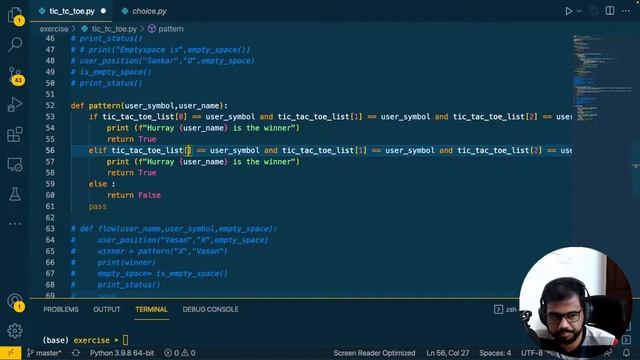The width and height of the screenshot is (640, 360).
Task: Switch git branch master in status bar
Action: 44,353
